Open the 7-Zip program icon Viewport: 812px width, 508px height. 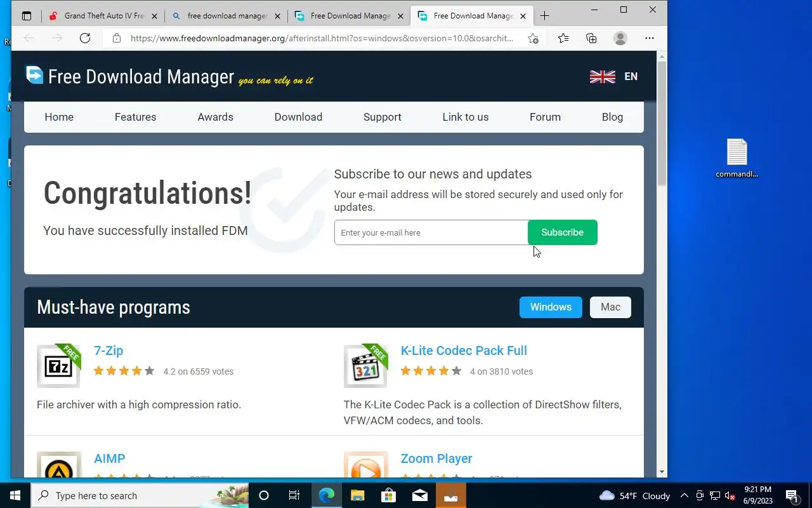[x=58, y=366]
